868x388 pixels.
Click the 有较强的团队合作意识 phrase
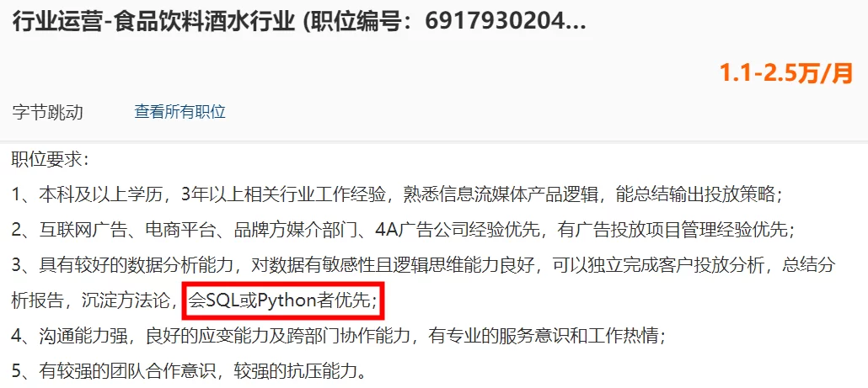126,371
